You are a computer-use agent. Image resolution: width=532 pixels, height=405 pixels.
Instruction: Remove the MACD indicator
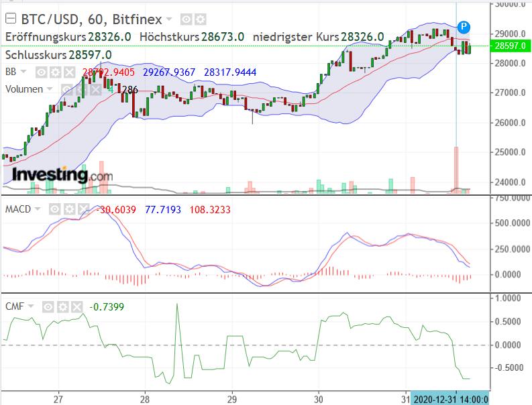[83, 209]
